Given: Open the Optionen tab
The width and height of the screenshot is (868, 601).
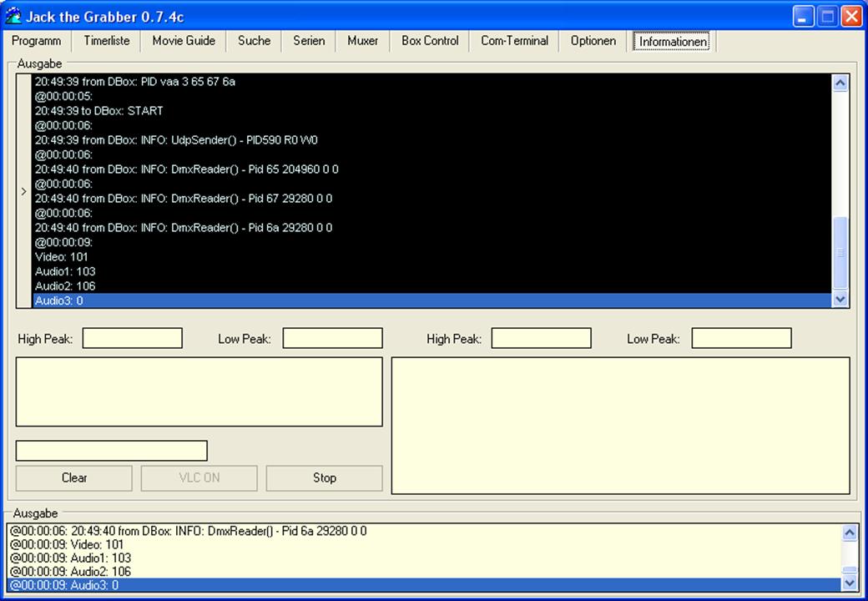Looking at the screenshot, I should point(593,41).
